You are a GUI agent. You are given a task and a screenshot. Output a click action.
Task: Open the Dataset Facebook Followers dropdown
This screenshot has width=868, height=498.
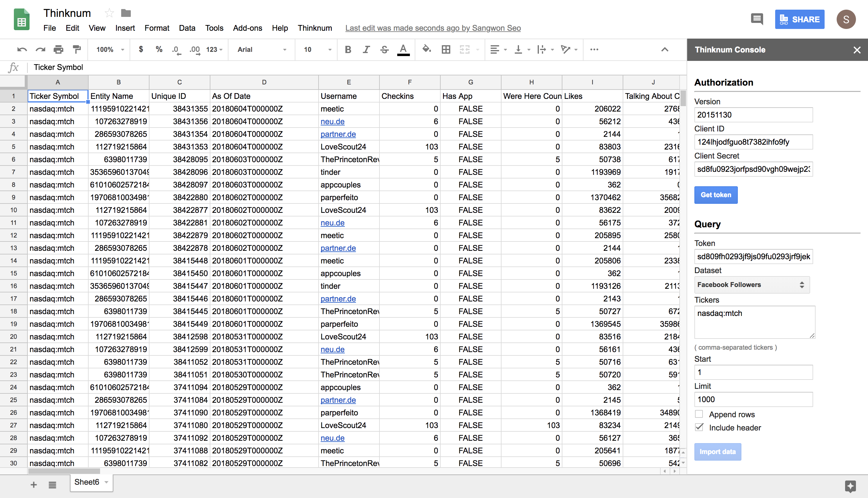point(752,285)
